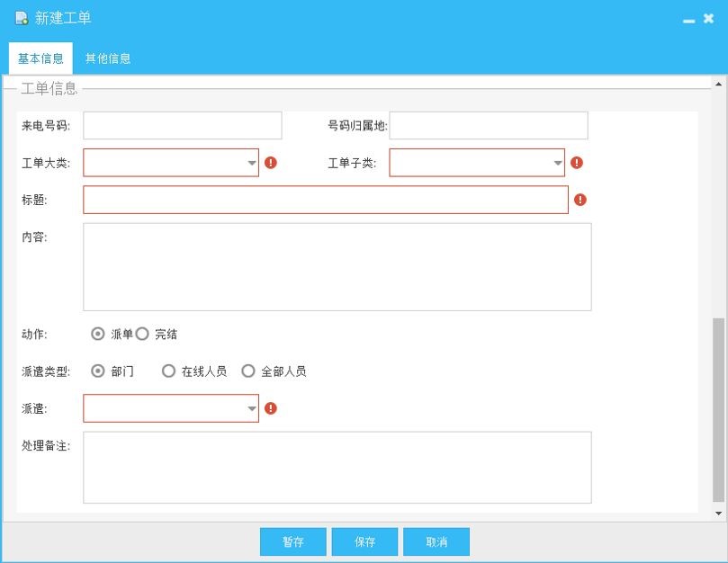Click the 处理备注 text area
The height and width of the screenshot is (563, 728).
click(x=337, y=466)
